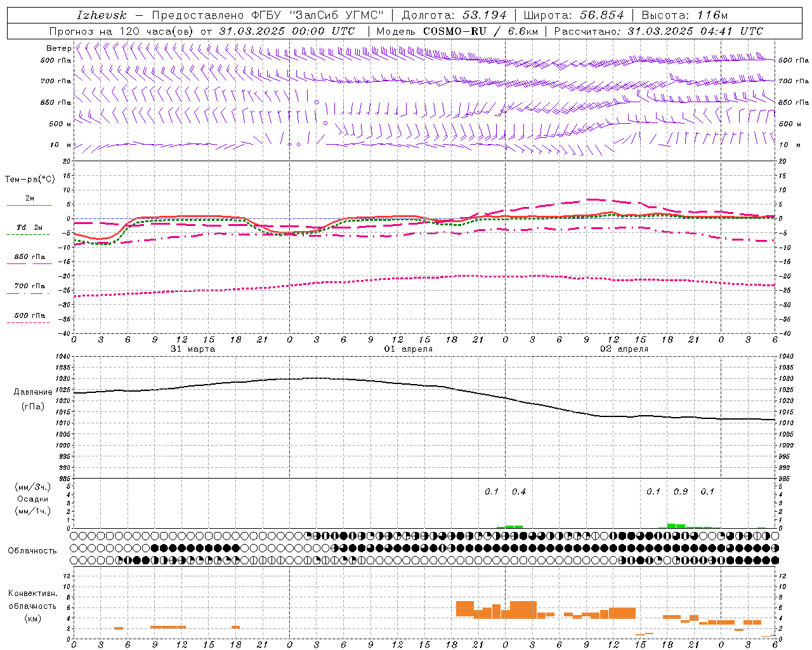Click the Izhevsk station title
Screen dimensions: 812x650
[102, 15]
